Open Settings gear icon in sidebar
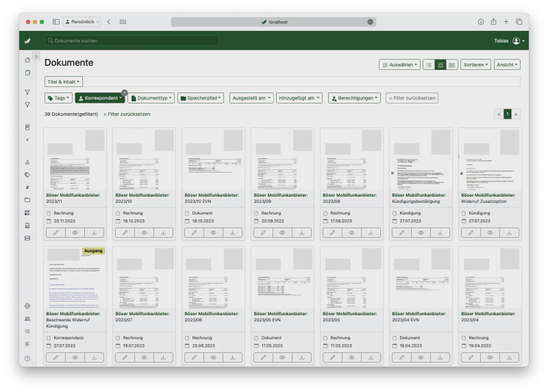The width and height of the screenshot is (548, 392). (x=27, y=306)
